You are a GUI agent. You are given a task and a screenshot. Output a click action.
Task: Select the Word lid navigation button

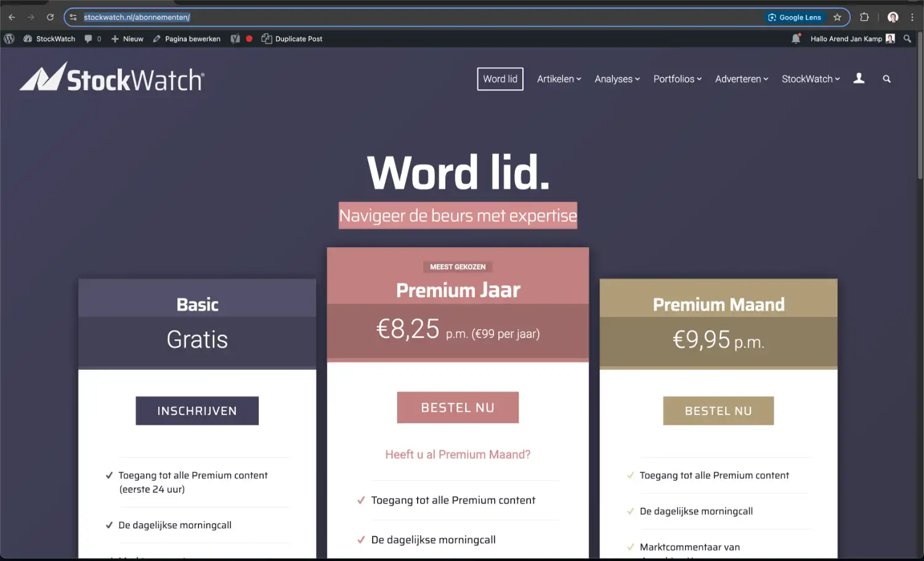[500, 79]
